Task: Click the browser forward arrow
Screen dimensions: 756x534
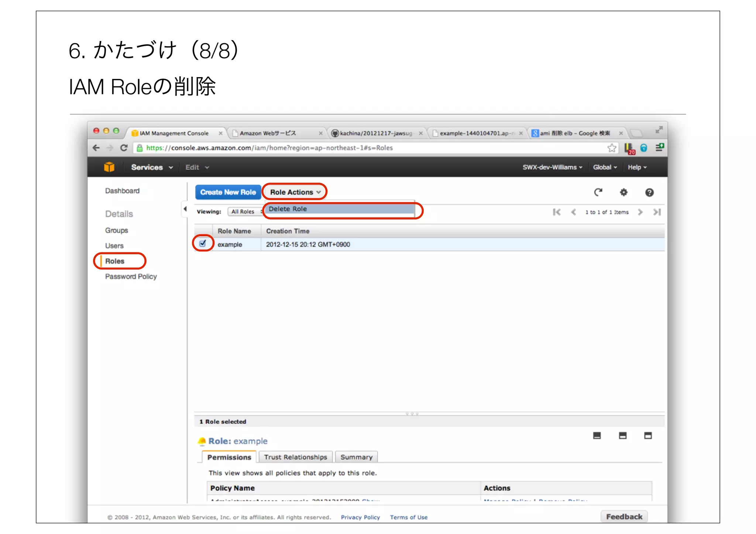Action: point(110,148)
